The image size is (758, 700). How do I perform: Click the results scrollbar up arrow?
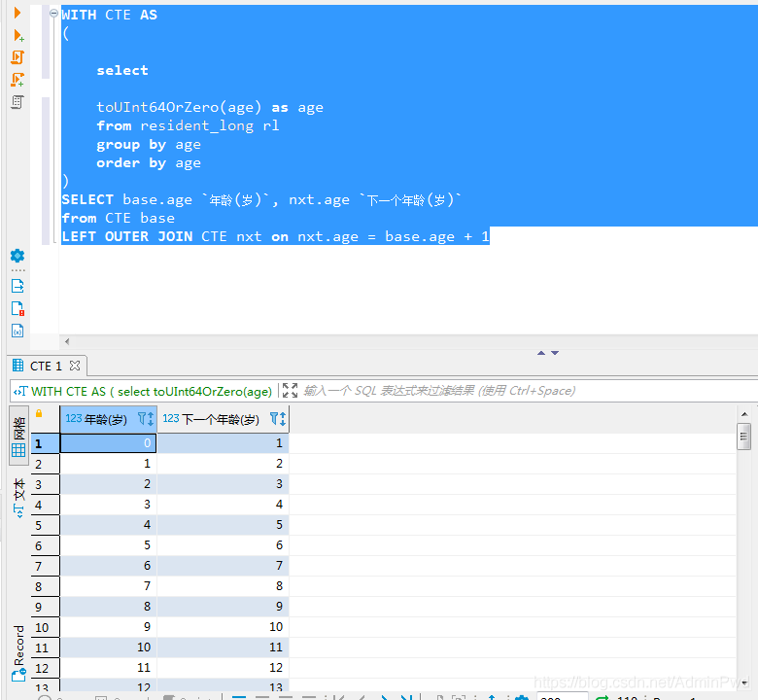744,414
